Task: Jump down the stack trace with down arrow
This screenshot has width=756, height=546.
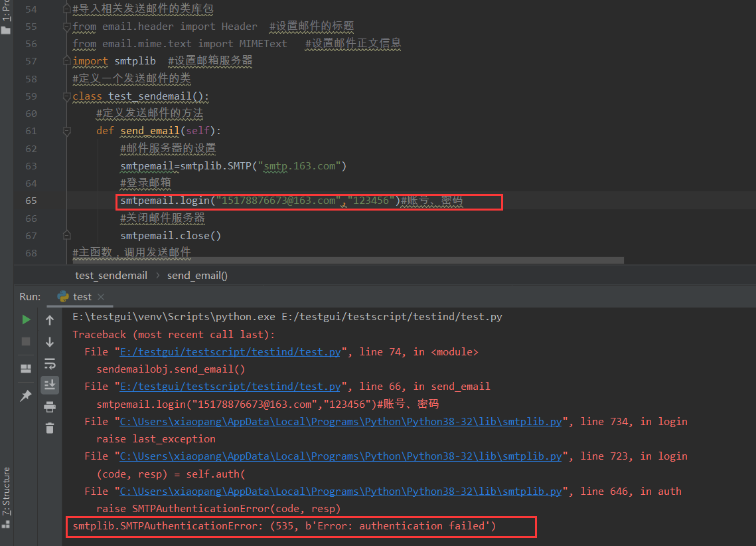Action: [x=50, y=341]
